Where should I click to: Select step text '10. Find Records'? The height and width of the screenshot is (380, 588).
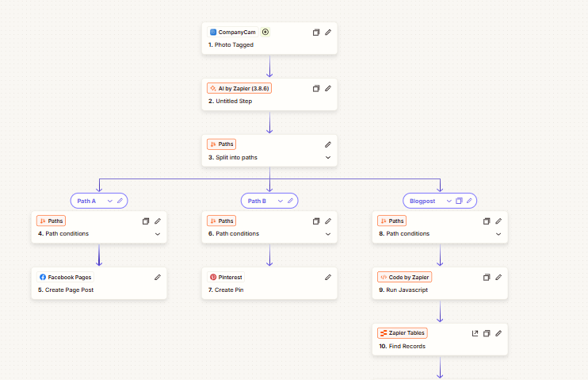click(403, 346)
